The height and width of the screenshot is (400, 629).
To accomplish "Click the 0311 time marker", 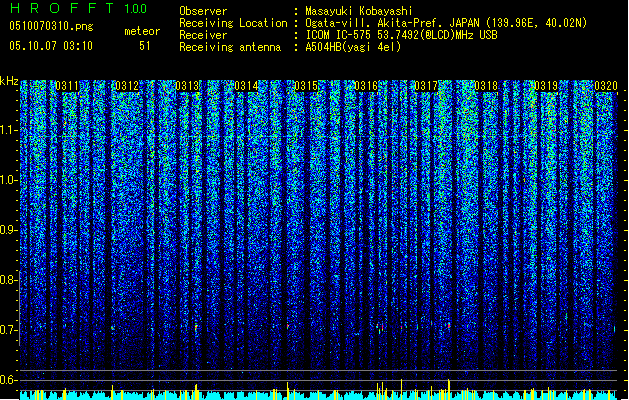I will pyautogui.click(x=67, y=86).
